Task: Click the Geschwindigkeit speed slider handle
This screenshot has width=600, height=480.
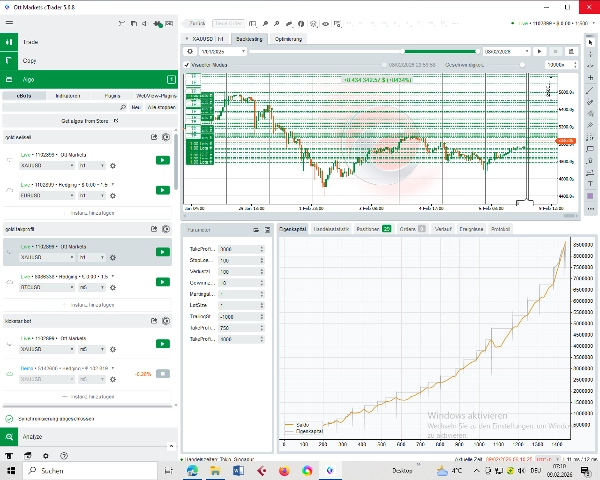Action: (x=522, y=65)
